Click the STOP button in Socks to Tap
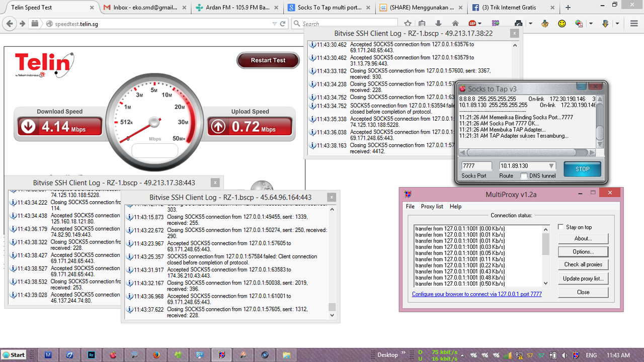644x362 pixels. click(x=582, y=169)
